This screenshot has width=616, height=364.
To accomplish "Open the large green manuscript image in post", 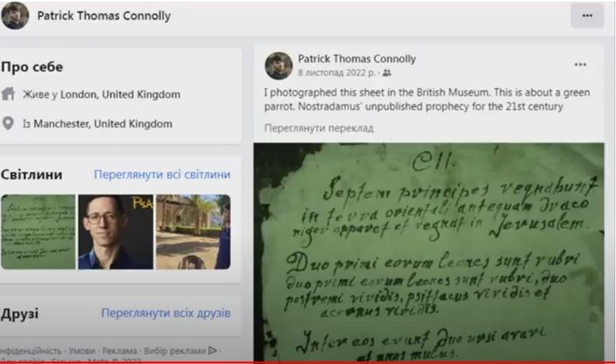I will [429, 252].
